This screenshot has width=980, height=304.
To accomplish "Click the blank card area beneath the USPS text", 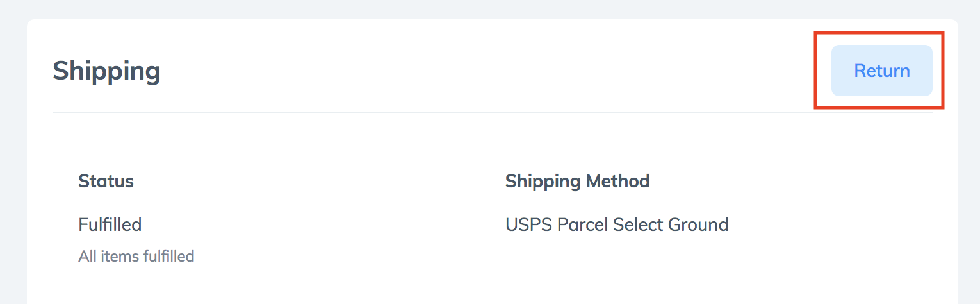I will (617, 269).
